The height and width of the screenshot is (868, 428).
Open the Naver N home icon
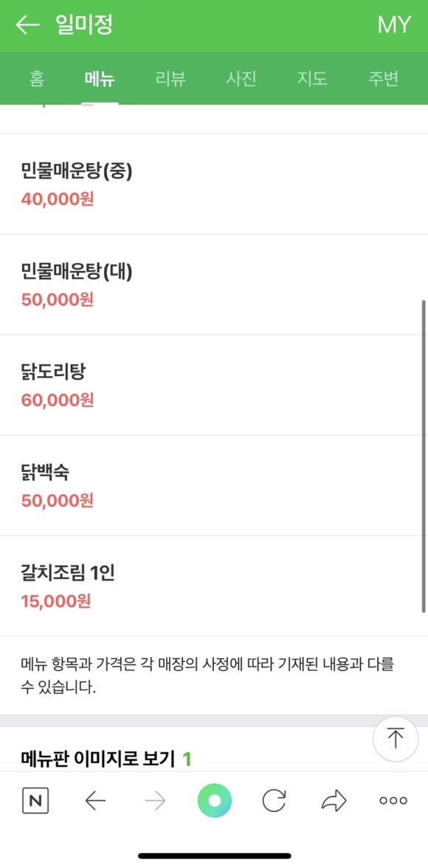tap(35, 801)
